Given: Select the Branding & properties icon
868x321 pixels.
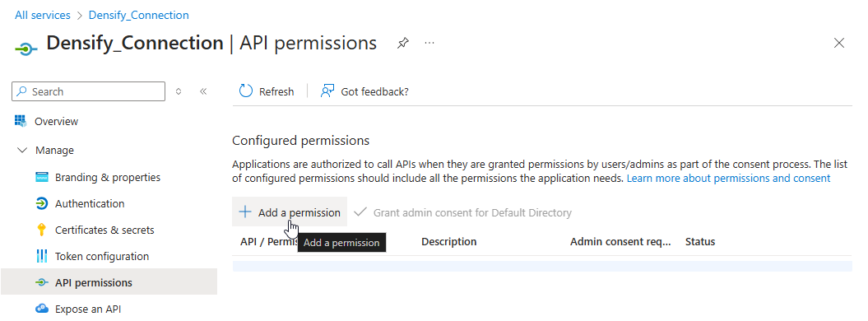Looking at the screenshot, I should click(x=41, y=177).
